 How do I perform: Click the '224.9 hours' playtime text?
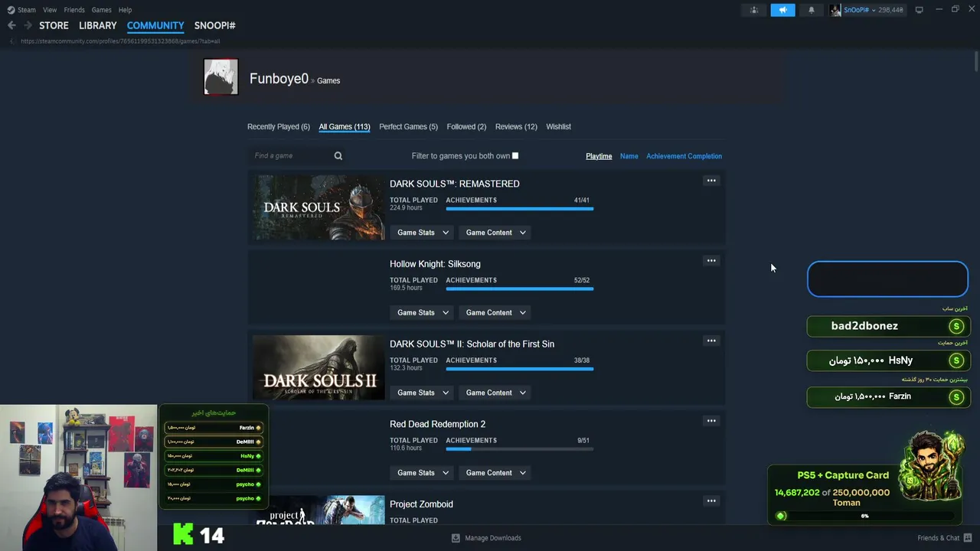click(406, 207)
